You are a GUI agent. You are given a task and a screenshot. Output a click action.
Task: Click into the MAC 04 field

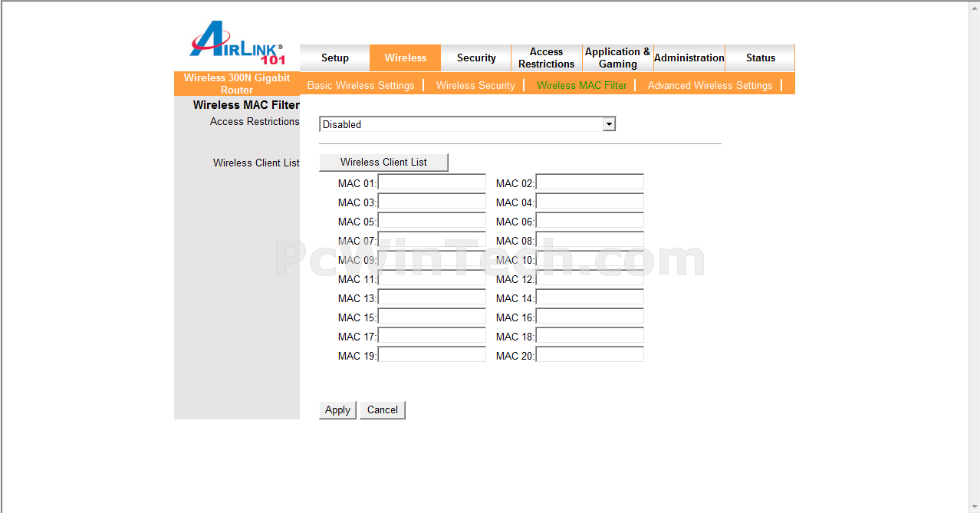(590, 202)
